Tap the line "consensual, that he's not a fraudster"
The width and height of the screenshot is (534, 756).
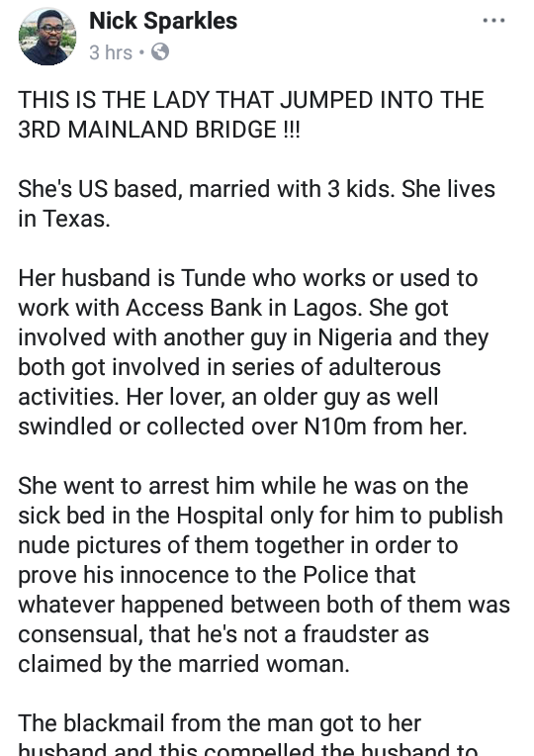point(223,634)
